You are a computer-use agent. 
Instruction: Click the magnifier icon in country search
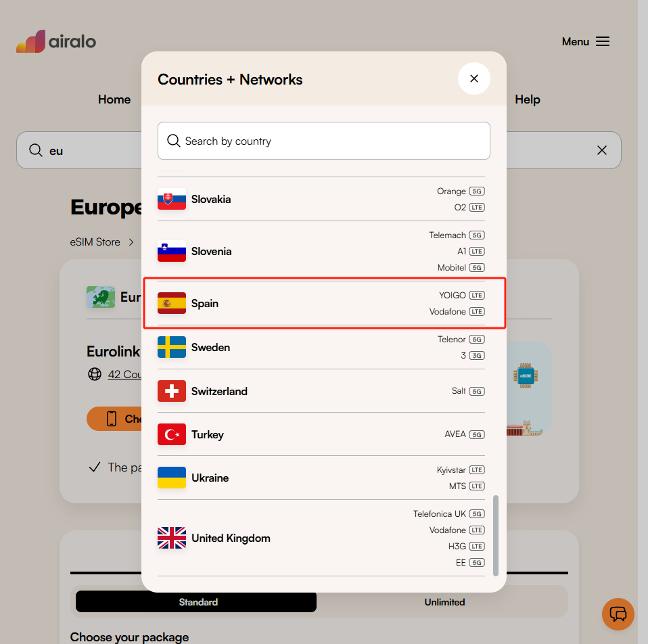tap(174, 141)
